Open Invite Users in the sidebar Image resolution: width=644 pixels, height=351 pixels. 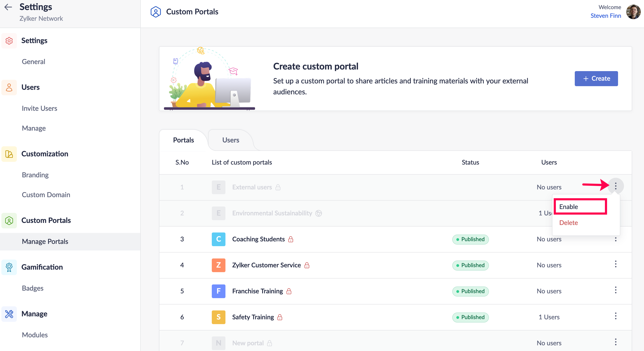[x=39, y=108]
